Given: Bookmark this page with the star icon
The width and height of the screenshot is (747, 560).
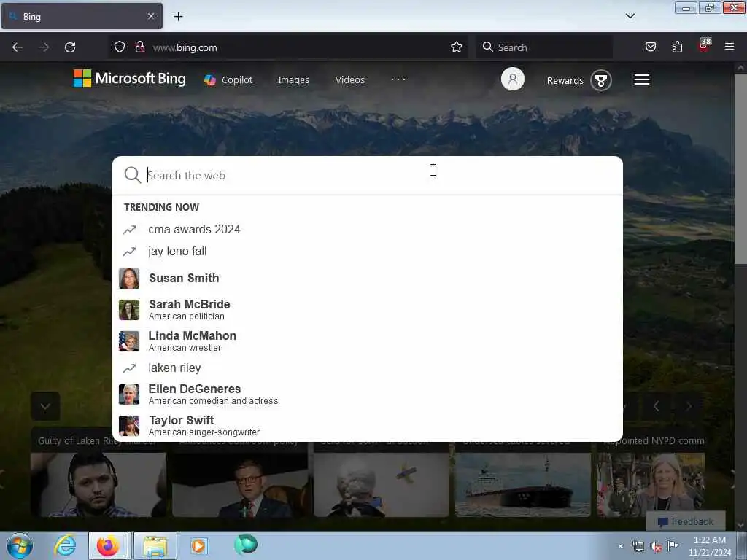Looking at the screenshot, I should coord(457,47).
